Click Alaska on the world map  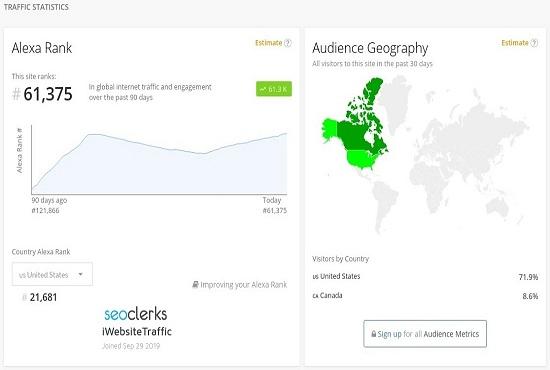[x=330, y=130]
